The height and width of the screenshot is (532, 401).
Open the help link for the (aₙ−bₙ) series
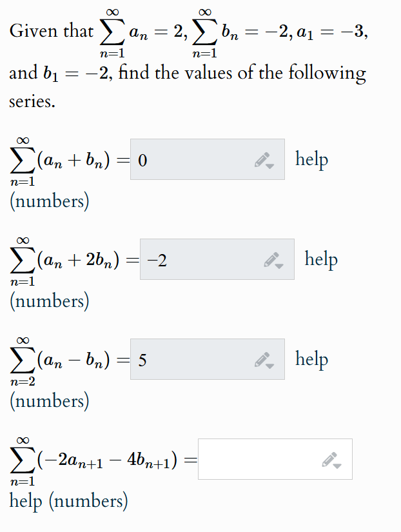311,359
